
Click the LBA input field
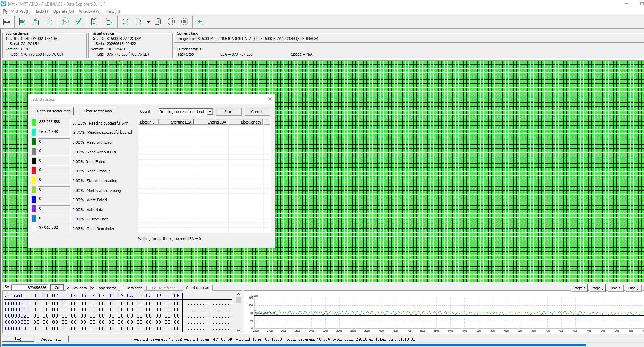pos(30,288)
